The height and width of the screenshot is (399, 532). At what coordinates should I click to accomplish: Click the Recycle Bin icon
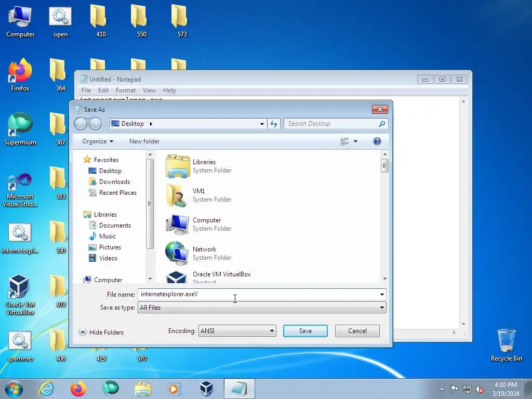(x=506, y=345)
